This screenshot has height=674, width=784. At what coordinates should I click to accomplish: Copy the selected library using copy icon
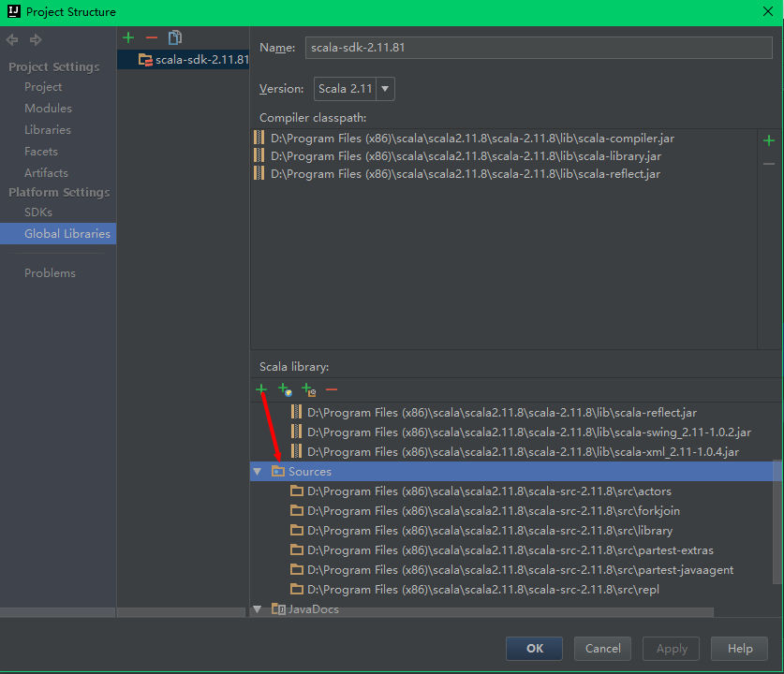tap(175, 37)
